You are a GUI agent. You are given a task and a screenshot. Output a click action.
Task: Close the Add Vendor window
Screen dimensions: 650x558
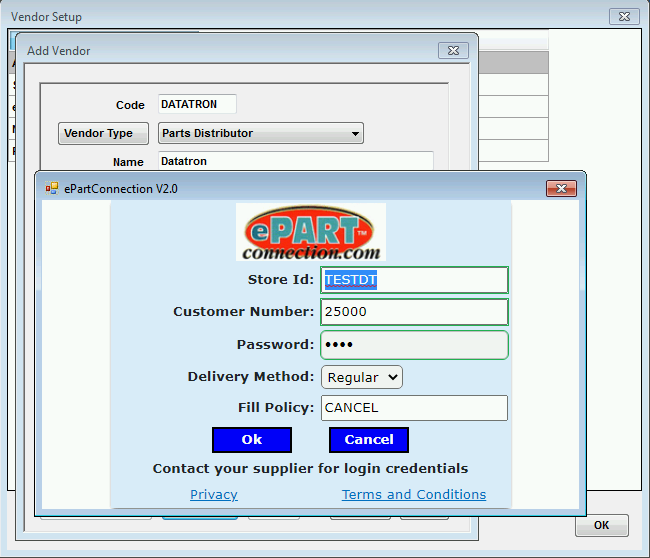tap(453, 50)
